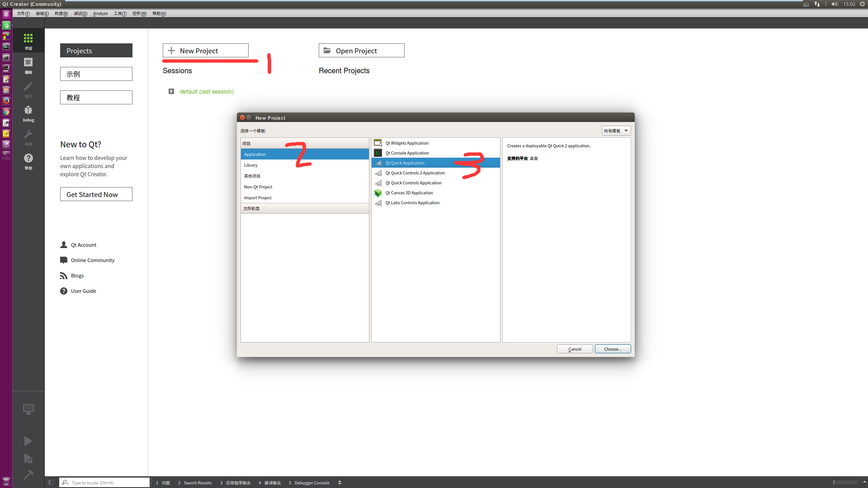Open the 1 问题 issues pane
Image resolution: width=868 pixels, height=488 pixels.
pos(163,483)
